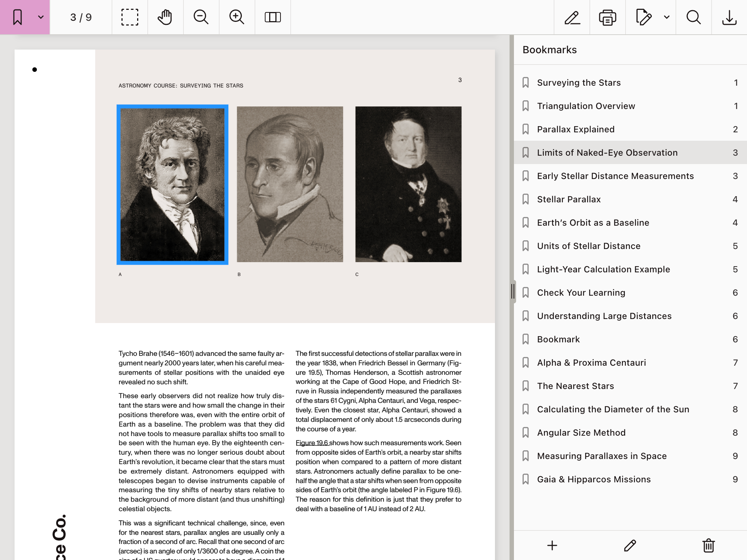Edit bookmarks with the pencil button

click(x=630, y=545)
